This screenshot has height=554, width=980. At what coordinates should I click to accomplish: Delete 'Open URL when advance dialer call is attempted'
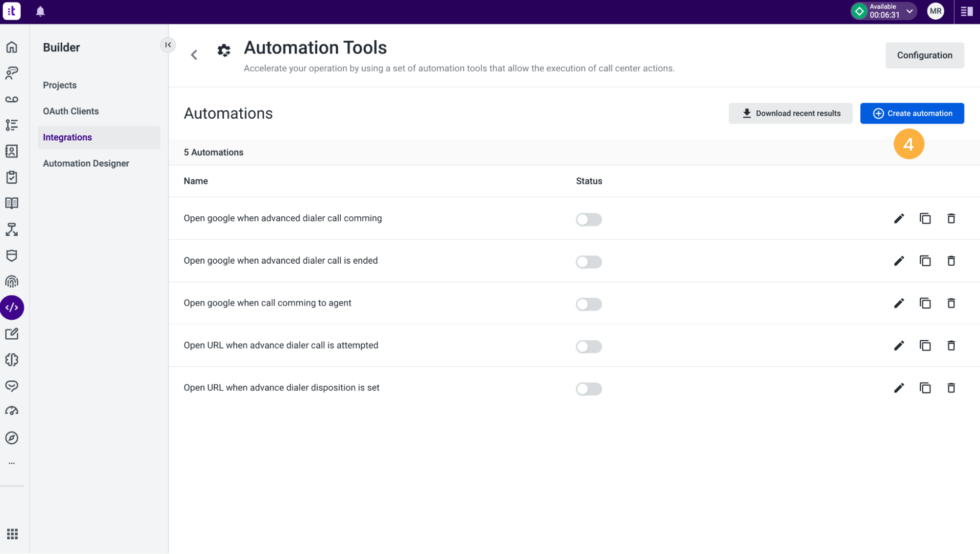(951, 346)
